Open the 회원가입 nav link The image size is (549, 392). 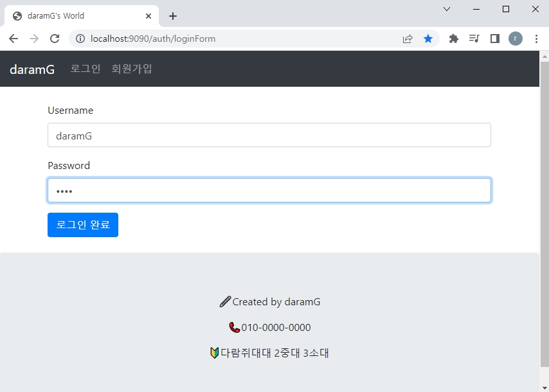132,69
